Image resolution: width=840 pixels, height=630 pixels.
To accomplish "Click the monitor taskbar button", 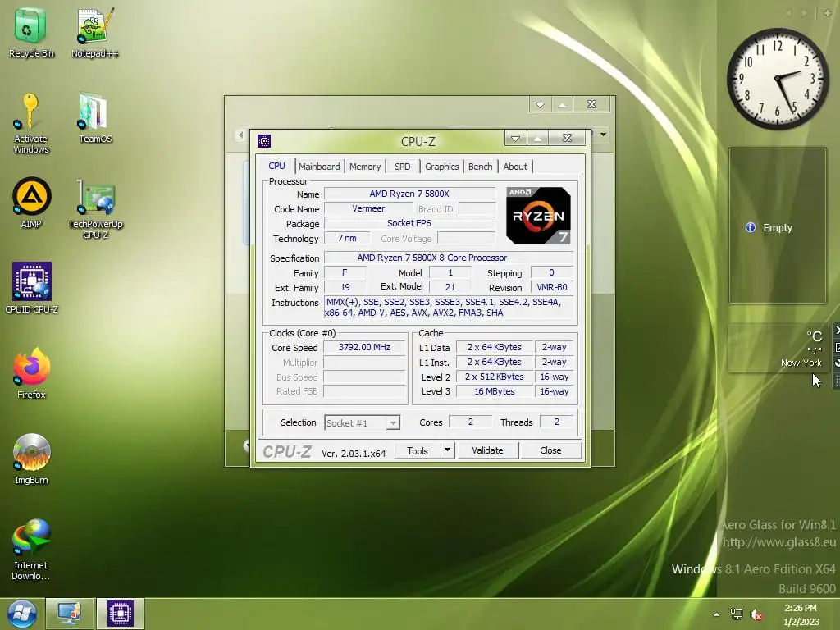I will 70,614.
